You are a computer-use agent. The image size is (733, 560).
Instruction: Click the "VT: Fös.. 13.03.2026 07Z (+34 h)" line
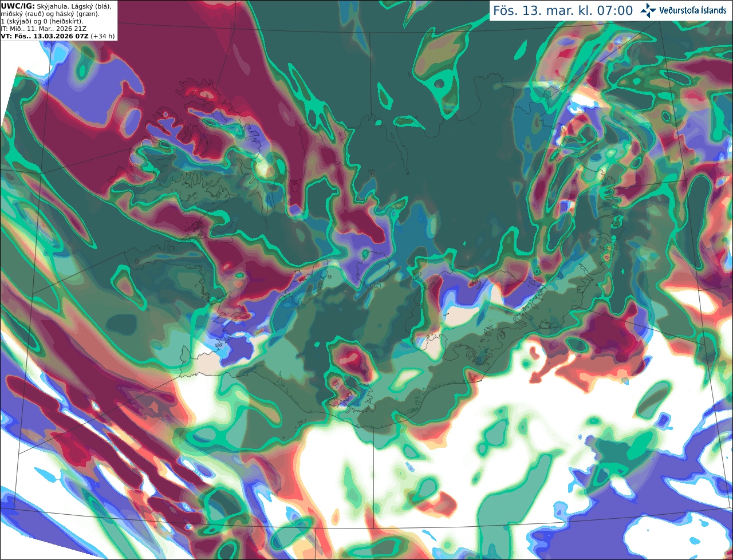pyautogui.click(x=58, y=36)
